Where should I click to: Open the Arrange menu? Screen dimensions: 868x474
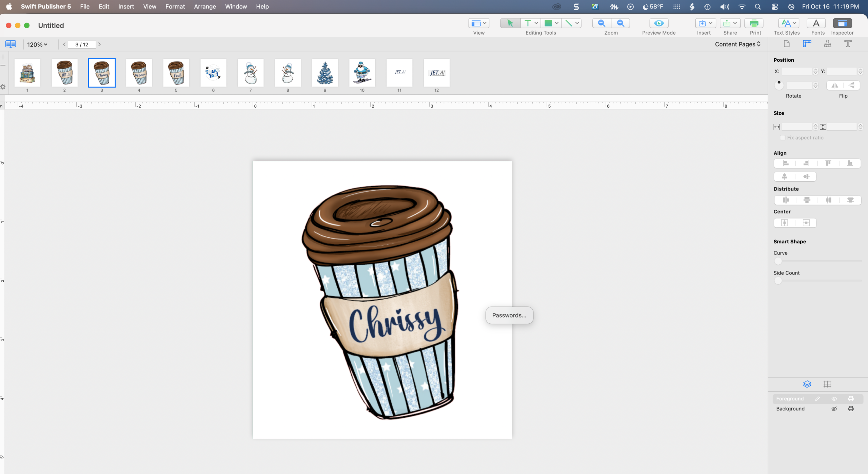pyautogui.click(x=205, y=6)
